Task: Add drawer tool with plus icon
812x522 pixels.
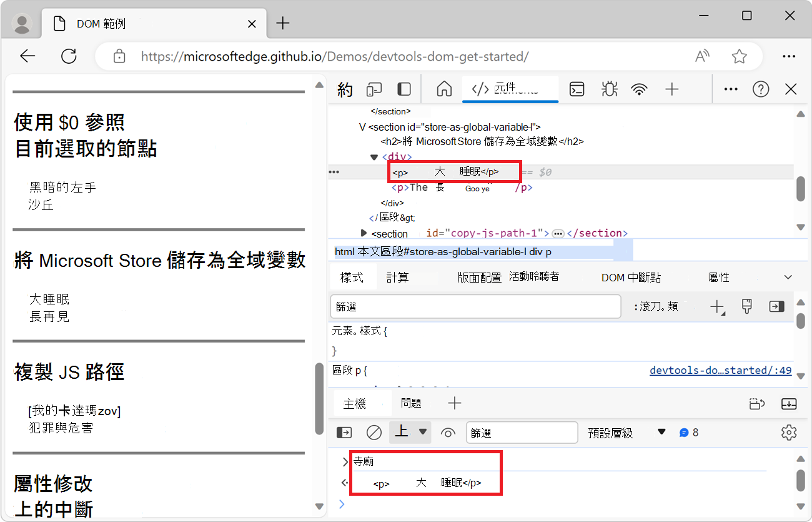Action: (455, 403)
